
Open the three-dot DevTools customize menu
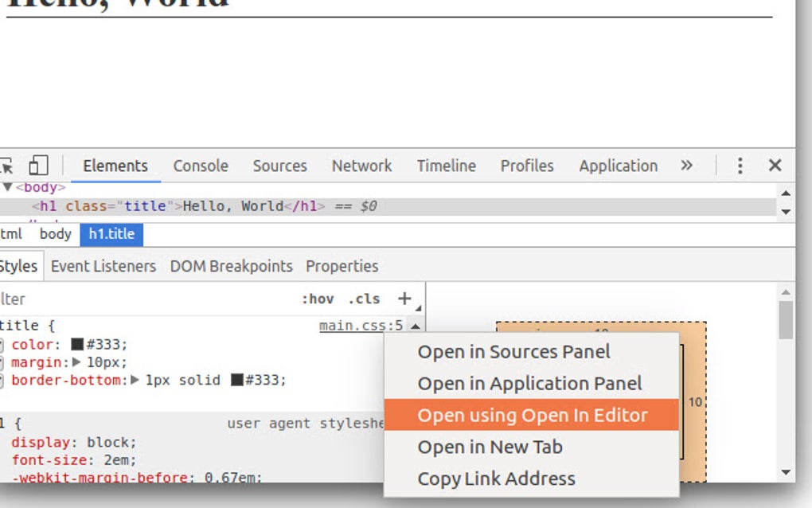click(x=740, y=166)
